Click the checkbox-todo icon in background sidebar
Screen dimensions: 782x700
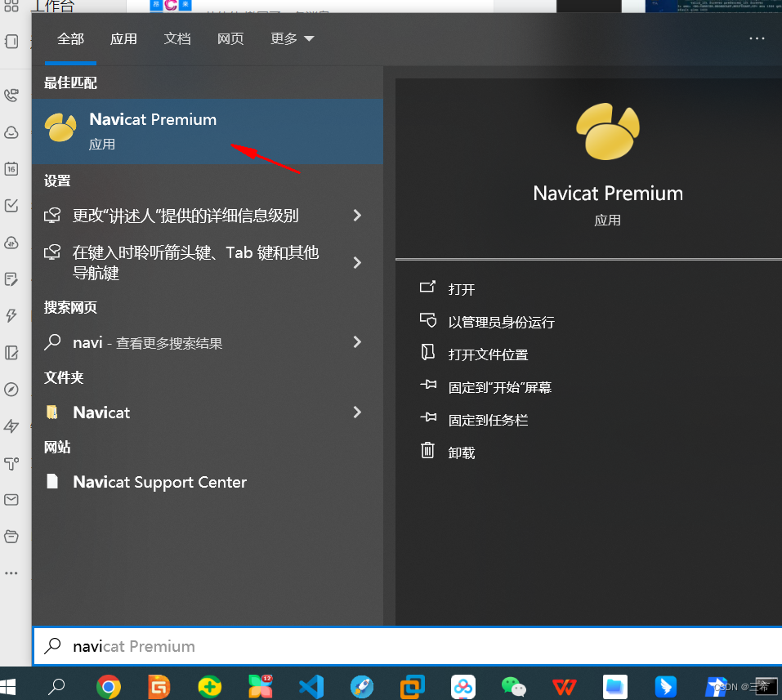pos(11,205)
